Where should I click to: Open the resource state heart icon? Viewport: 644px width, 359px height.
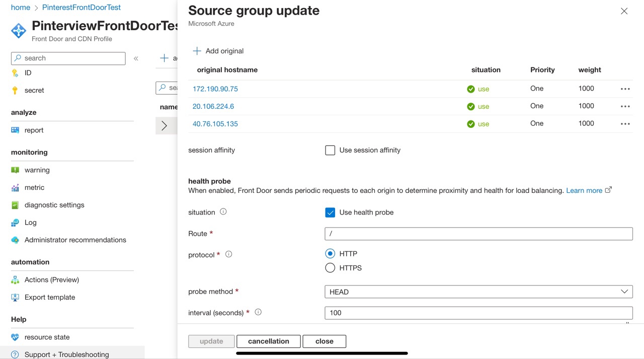click(15, 337)
